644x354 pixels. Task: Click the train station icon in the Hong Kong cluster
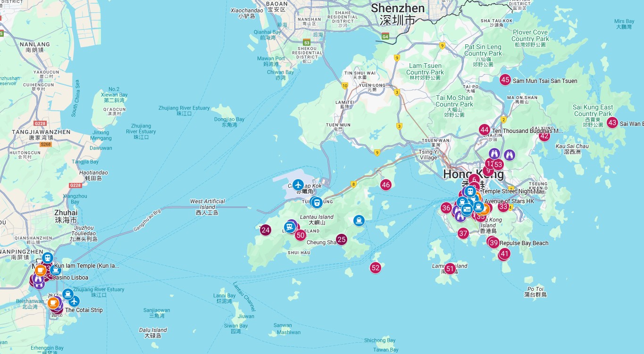(470, 191)
